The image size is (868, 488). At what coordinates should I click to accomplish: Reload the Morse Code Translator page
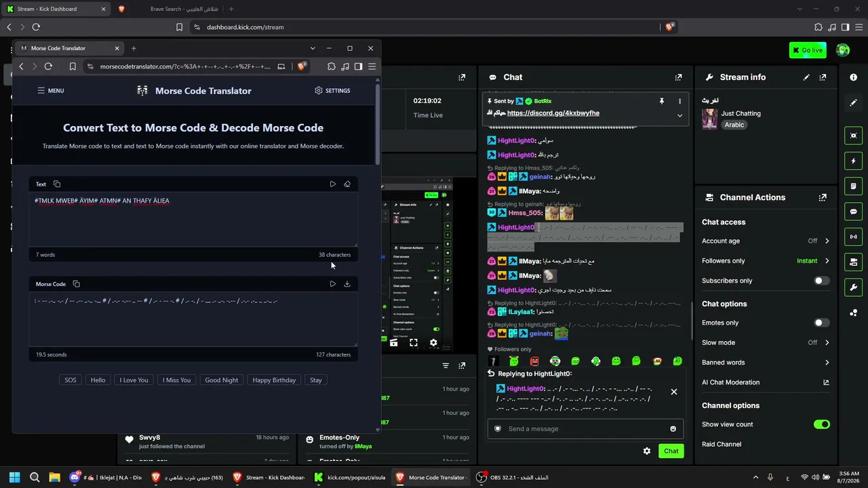48,66
